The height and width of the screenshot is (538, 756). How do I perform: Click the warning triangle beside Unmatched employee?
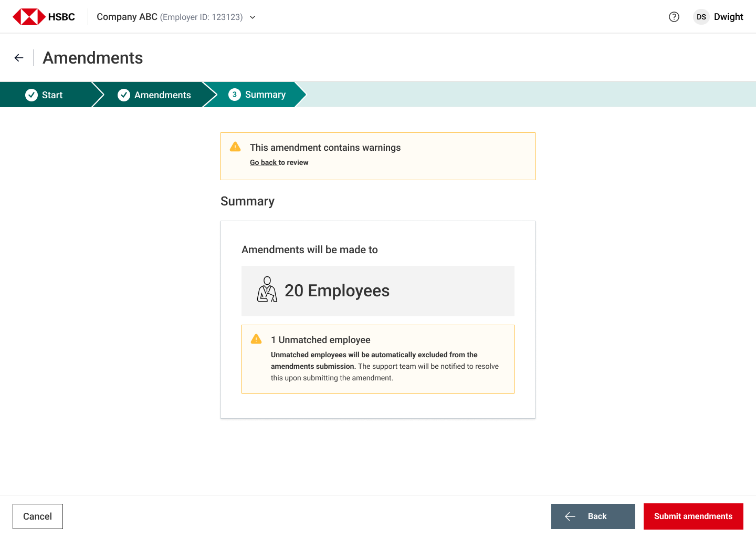256,339
